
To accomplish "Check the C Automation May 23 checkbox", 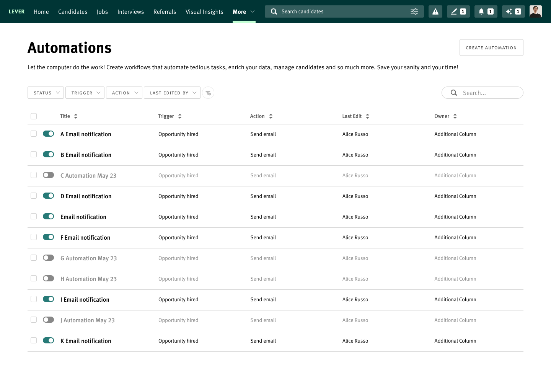I will point(34,175).
